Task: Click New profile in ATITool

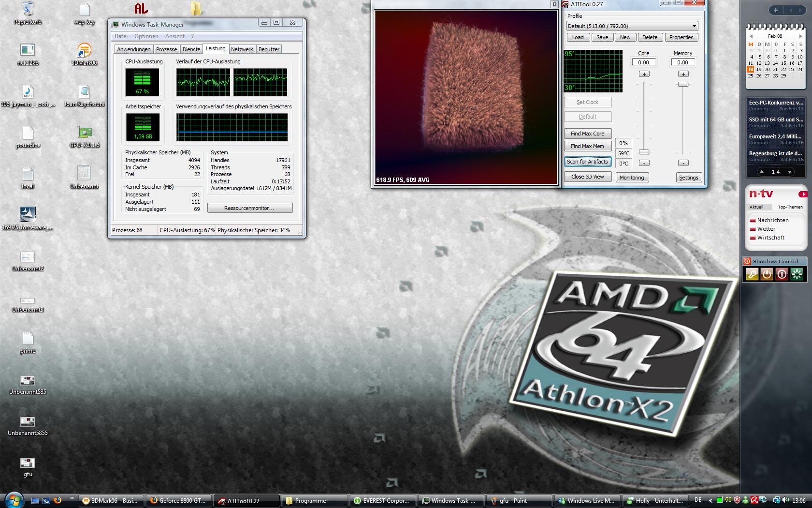Action: click(625, 37)
